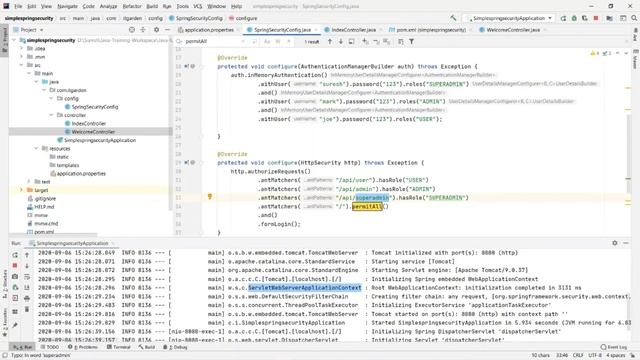Open the Refactor menu

(x=132, y=6)
